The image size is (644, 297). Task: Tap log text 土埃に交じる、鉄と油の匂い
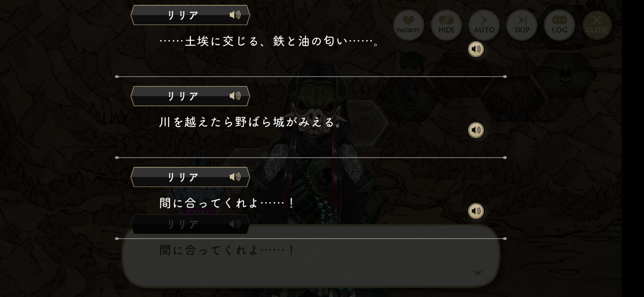click(x=270, y=42)
